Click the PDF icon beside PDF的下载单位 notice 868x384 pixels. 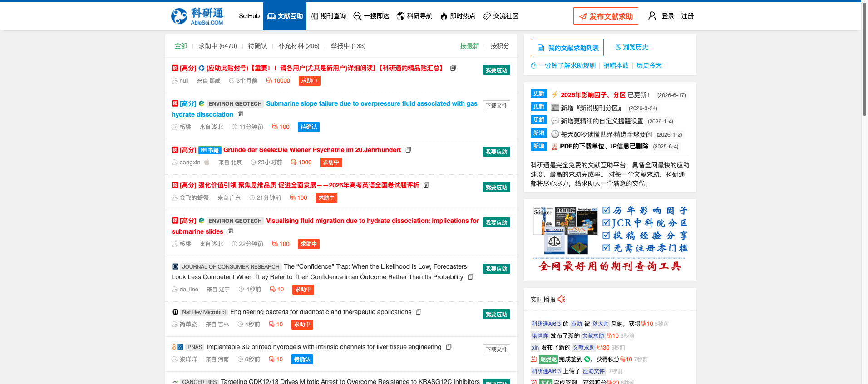(x=554, y=147)
